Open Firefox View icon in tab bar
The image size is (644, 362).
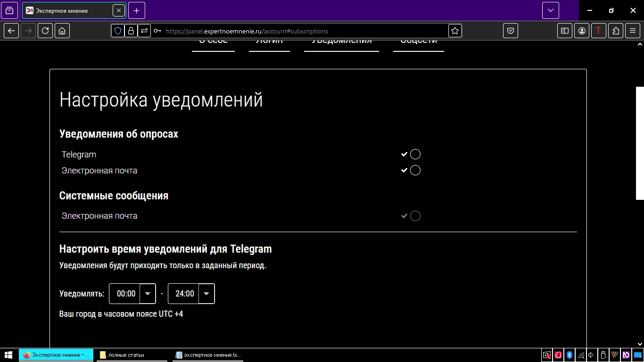tap(9, 10)
